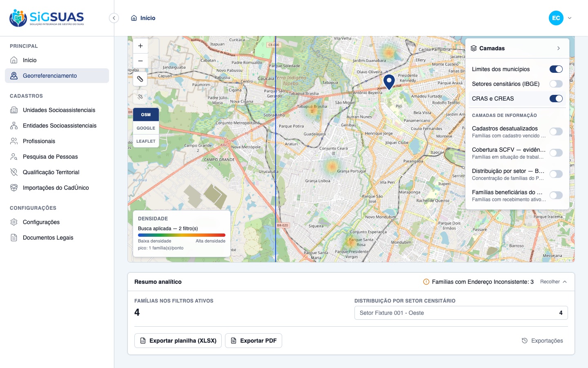The image size is (588, 368).
Task: Collapse the sidebar with the chevron button
Action: [x=114, y=18]
